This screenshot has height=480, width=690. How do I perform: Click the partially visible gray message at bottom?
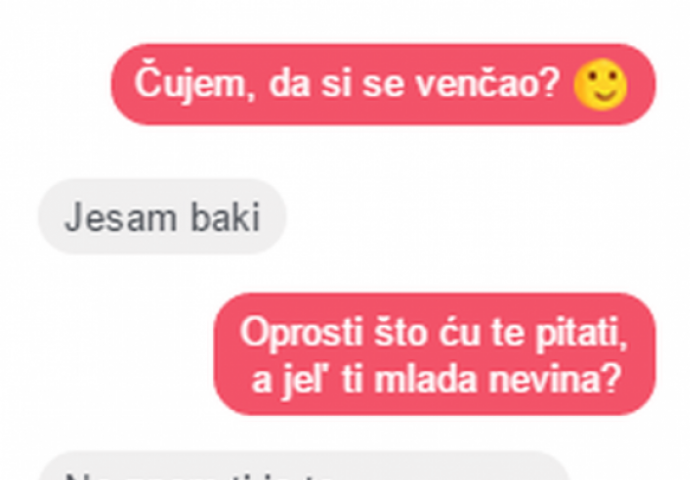[x=304, y=465]
